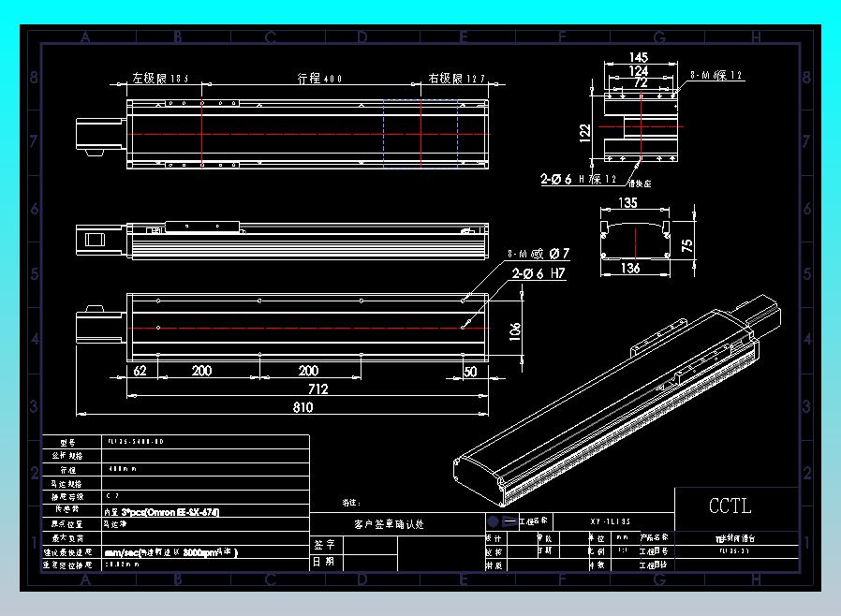Click the '2-Ø6 H7深12' callout
The image size is (841, 616).
tap(578, 179)
